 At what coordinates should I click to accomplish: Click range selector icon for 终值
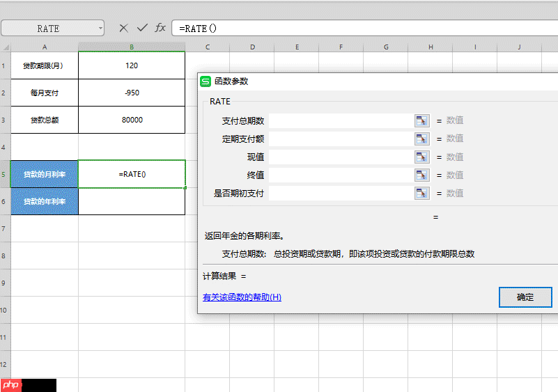(x=421, y=175)
